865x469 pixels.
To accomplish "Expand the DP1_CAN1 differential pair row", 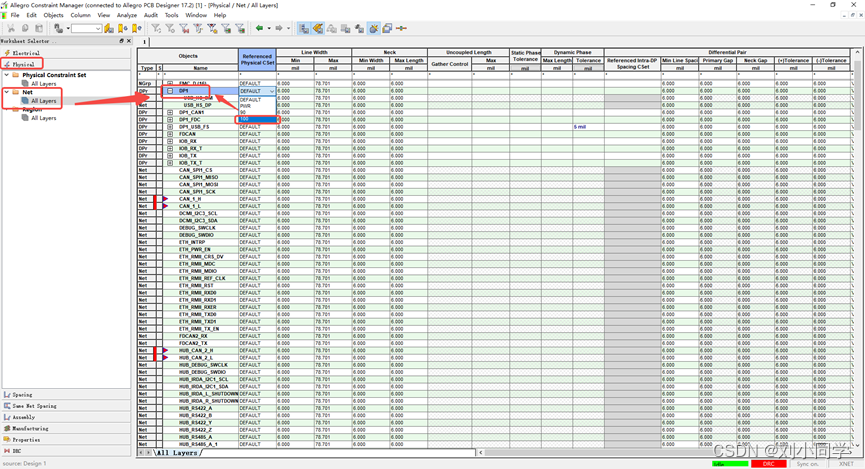I will (171, 113).
